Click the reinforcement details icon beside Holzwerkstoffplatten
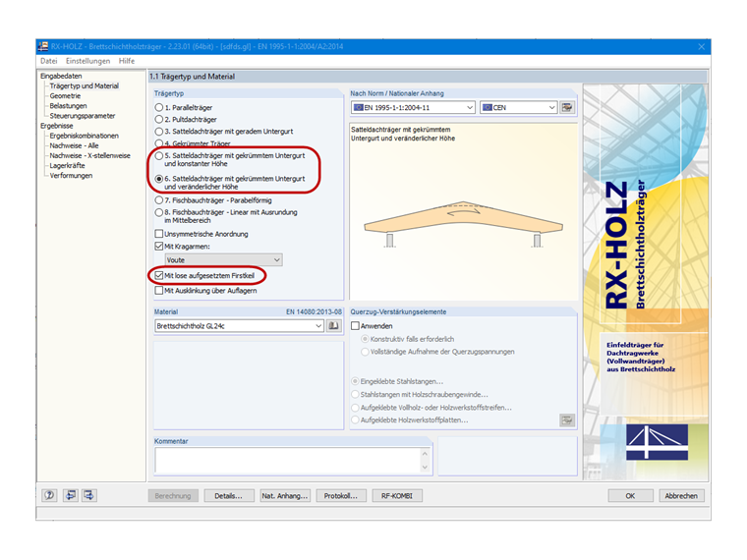747x560 pixels. (567, 420)
